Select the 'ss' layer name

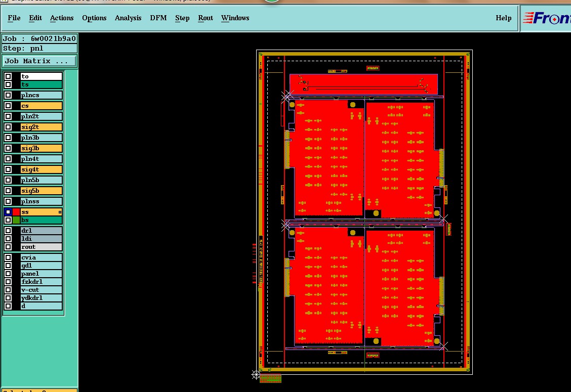click(x=41, y=212)
